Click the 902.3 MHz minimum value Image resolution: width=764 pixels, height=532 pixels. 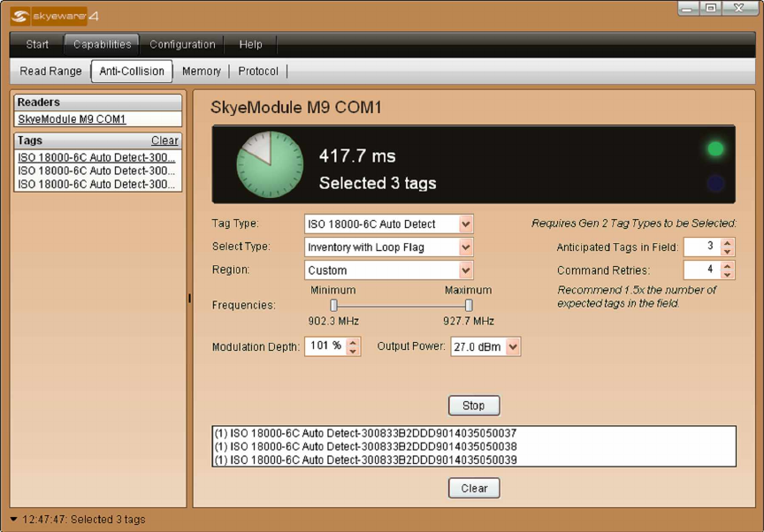pyautogui.click(x=333, y=322)
